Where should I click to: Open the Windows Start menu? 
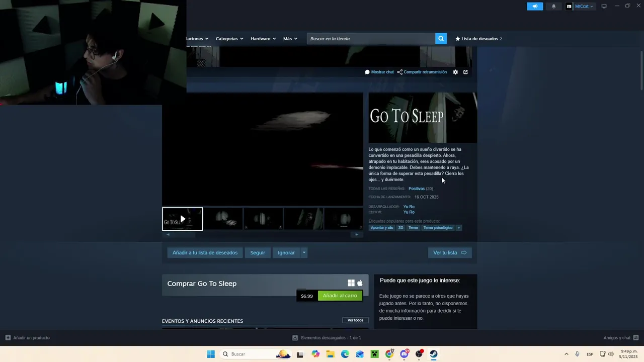pyautogui.click(x=211, y=354)
